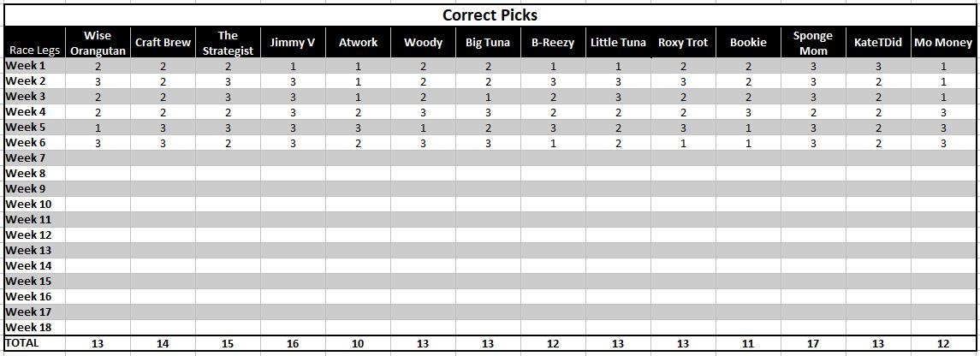
Task: Select the Week 18 row label
Action: click(x=35, y=327)
